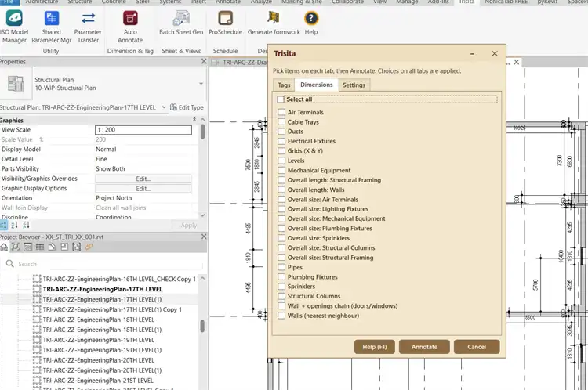Screen dimensions: 588x390
Task: Click the bracketed link icon in Project Browser toolbar
Action: (77, 247)
